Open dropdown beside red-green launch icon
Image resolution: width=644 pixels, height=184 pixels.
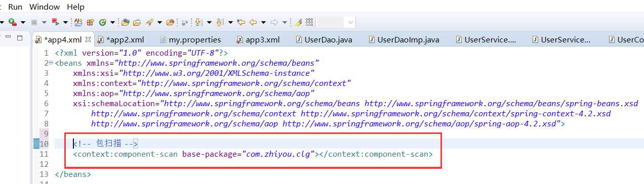[65, 22]
